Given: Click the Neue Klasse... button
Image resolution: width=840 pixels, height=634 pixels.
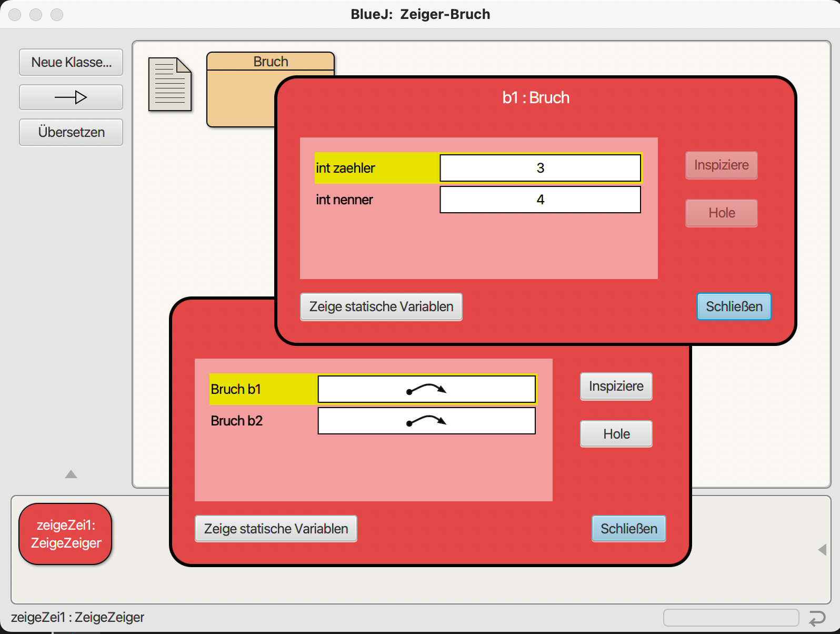Looking at the screenshot, I should click(x=71, y=62).
